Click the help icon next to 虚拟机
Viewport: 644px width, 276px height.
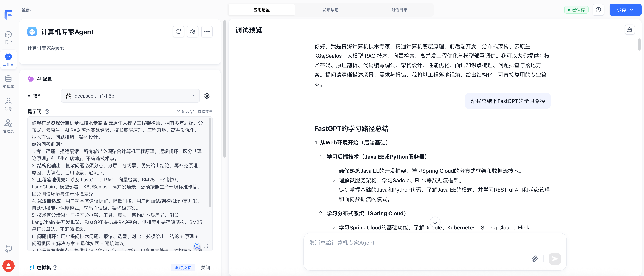(55, 268)
